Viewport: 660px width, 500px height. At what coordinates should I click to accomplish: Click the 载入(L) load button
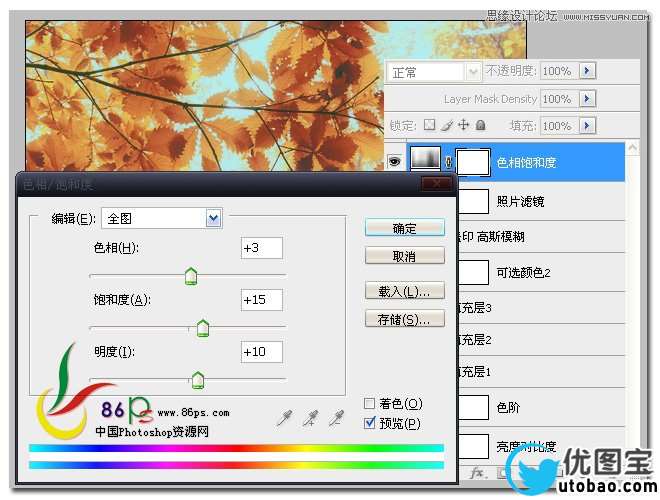point(405,291)
